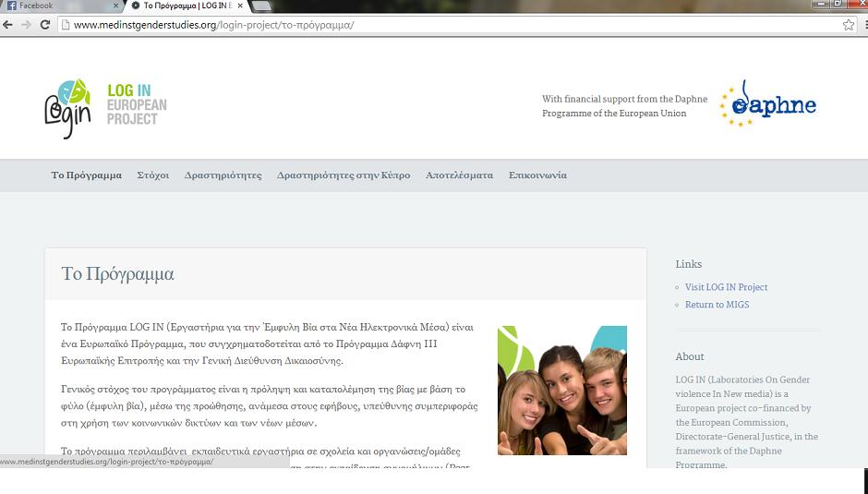This screenshot has width=868, height=494.
Task: Click the photo of smiling teenagers
Action: coord(562,391)
